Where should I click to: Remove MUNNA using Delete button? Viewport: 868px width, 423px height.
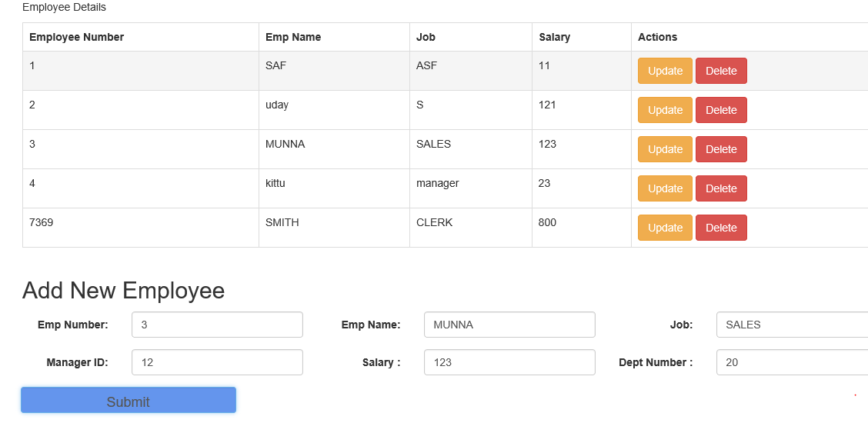721,149
